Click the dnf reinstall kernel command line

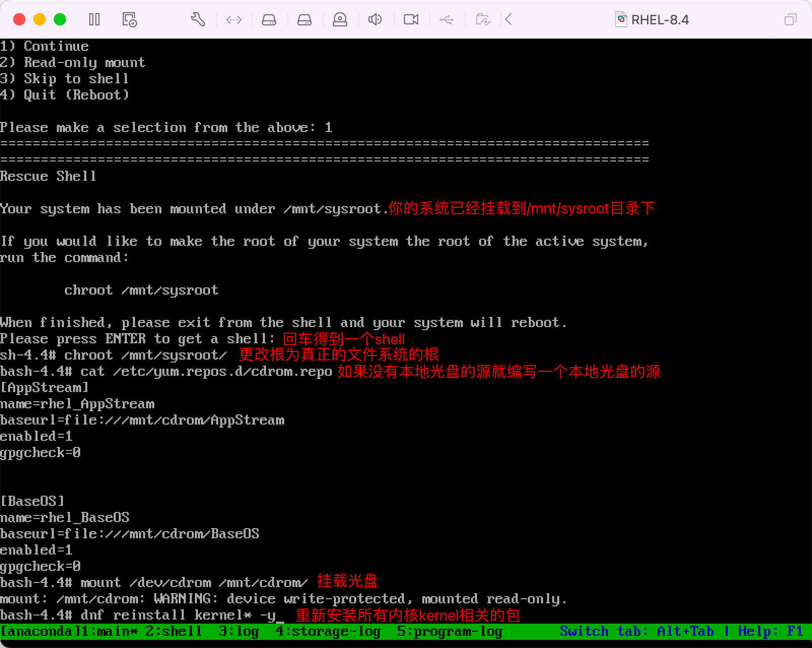click(178, 615)
